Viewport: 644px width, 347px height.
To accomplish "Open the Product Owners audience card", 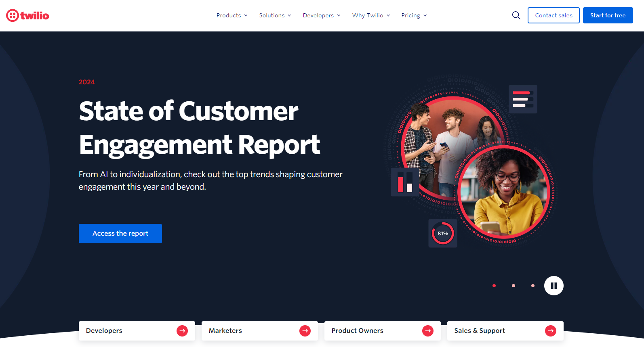I will click(x=383, y=331).
